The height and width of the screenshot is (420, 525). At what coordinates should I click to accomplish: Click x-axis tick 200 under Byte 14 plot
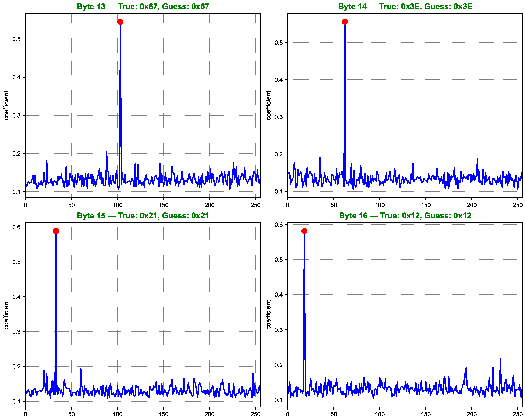point(472,205)
